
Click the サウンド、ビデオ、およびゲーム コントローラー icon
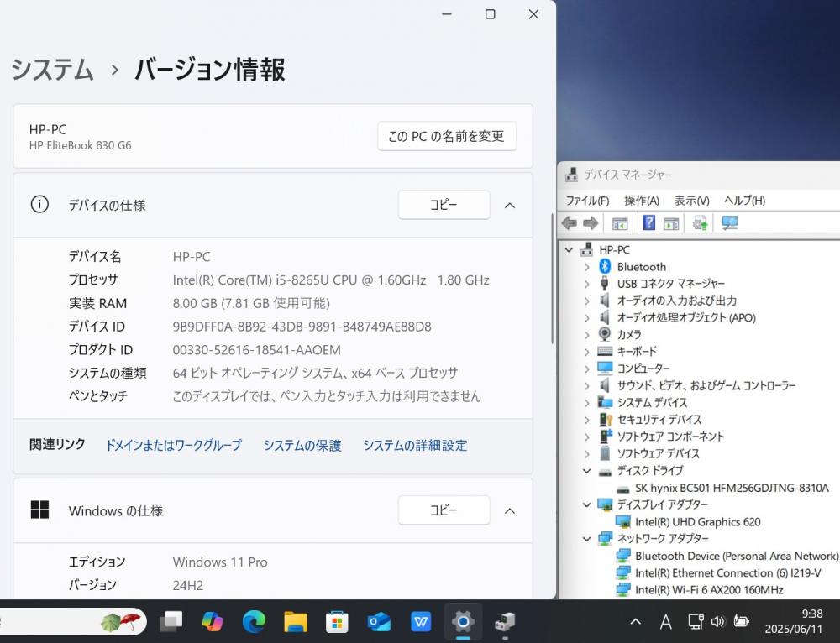(605, 385)
